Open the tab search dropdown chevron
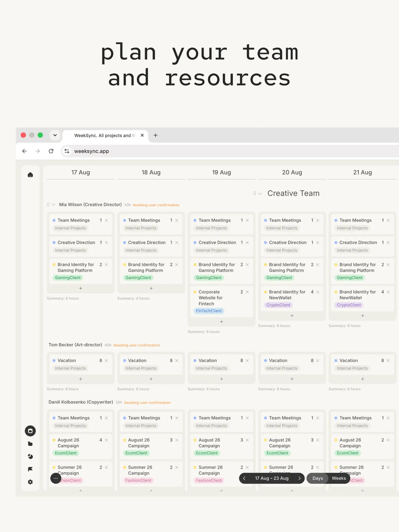Viewport: 399px width, 532px height. tap(55, 135)
